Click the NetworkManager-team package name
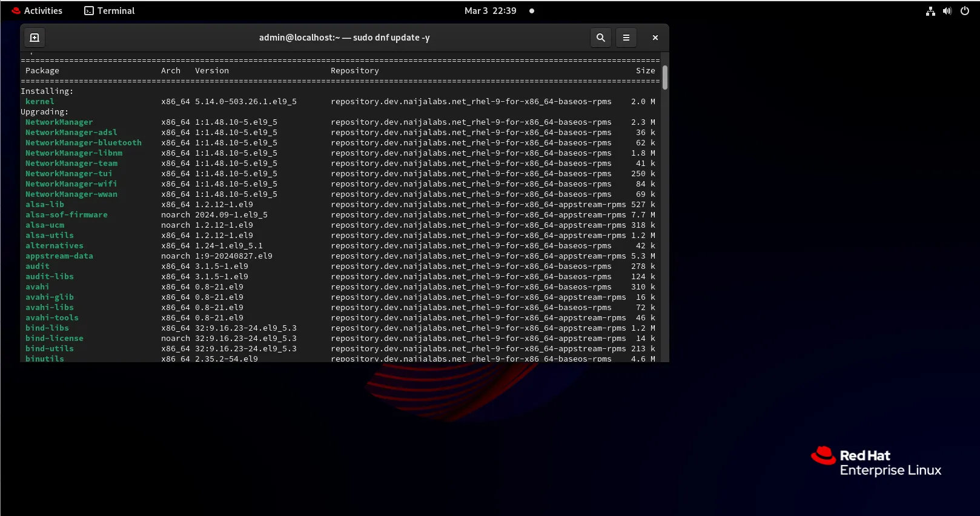This screenshot has height=516, width=980. click(x=71, y=164)
